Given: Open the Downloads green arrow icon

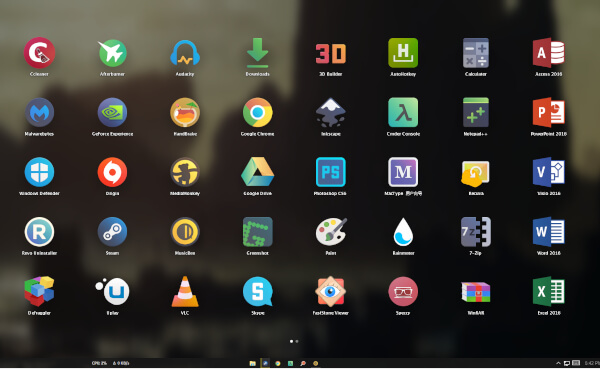Looking at the screenshot, I should 258,52.
